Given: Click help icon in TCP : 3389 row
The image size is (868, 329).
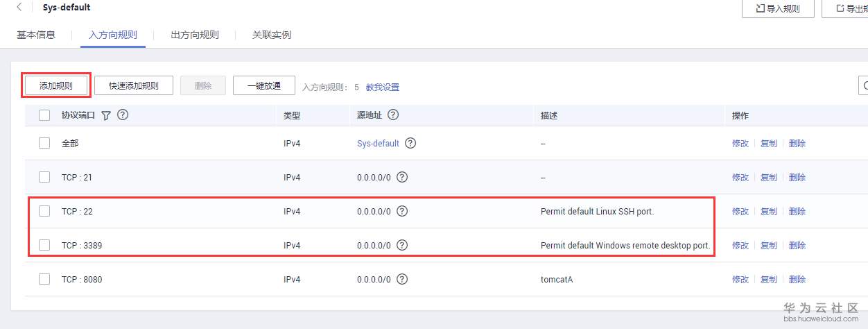Looking at the screenshot, I should point(402,245).
